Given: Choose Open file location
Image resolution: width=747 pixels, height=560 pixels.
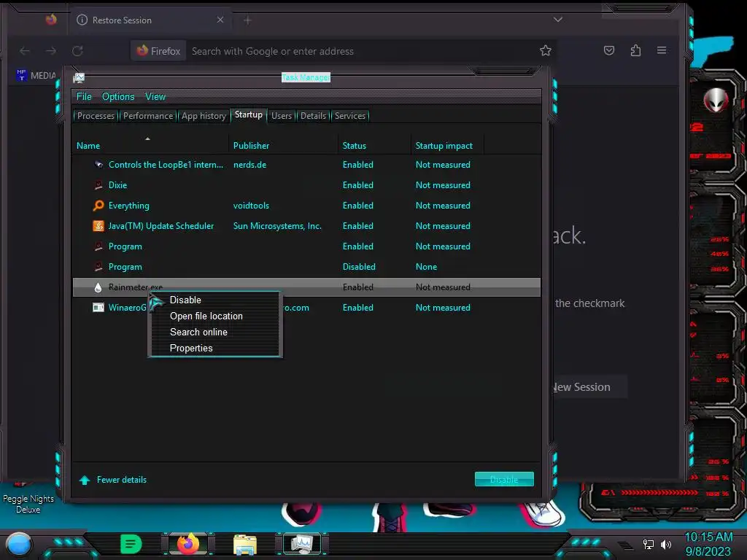Looking at the screenshot, I should 215,316.
